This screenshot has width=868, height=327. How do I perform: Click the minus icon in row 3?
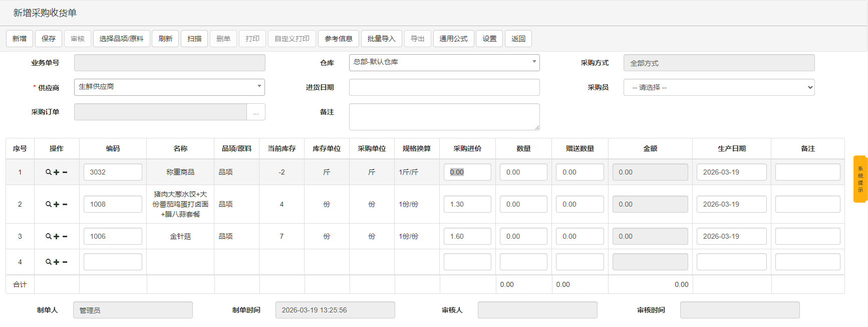(x=65, y=236)
